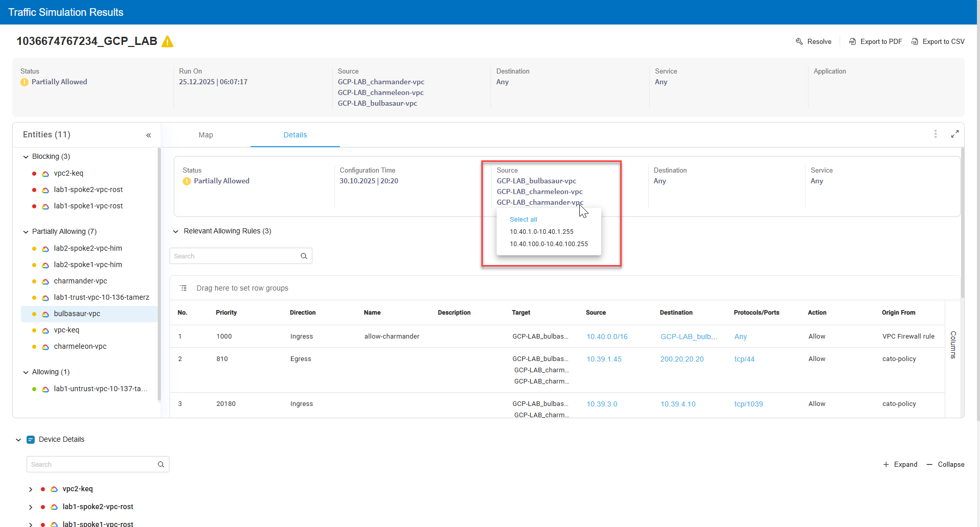Click the fullscreen expand arrows icon

pyautogui.click(x=954, y=134)
